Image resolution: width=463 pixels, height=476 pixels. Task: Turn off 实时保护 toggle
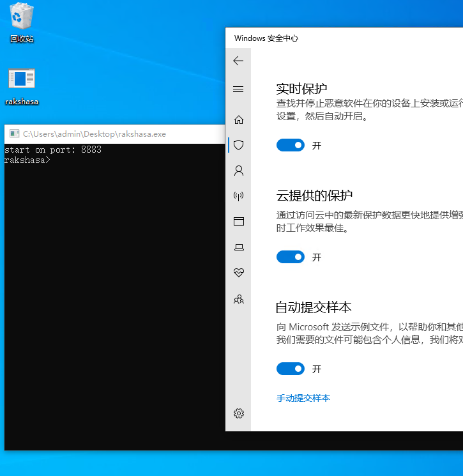291,145
